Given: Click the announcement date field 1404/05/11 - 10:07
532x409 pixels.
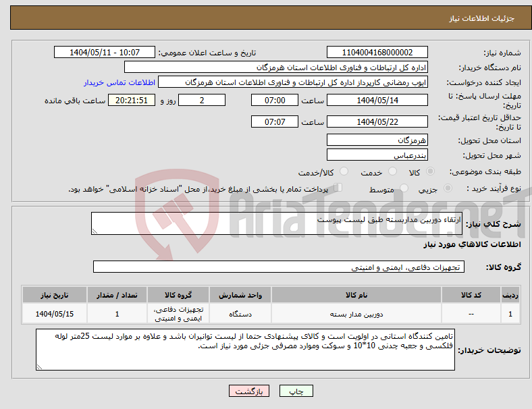Looking at the screenshot, I should [105, 52].
